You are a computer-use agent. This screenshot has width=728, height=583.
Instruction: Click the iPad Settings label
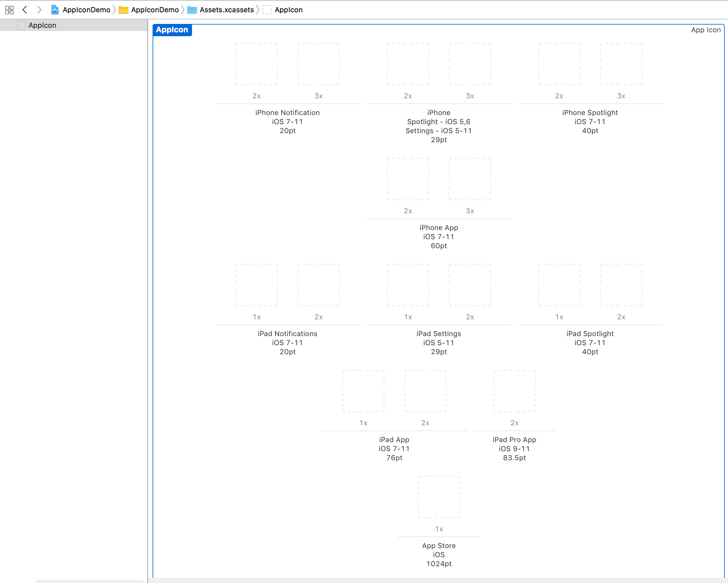439,334
